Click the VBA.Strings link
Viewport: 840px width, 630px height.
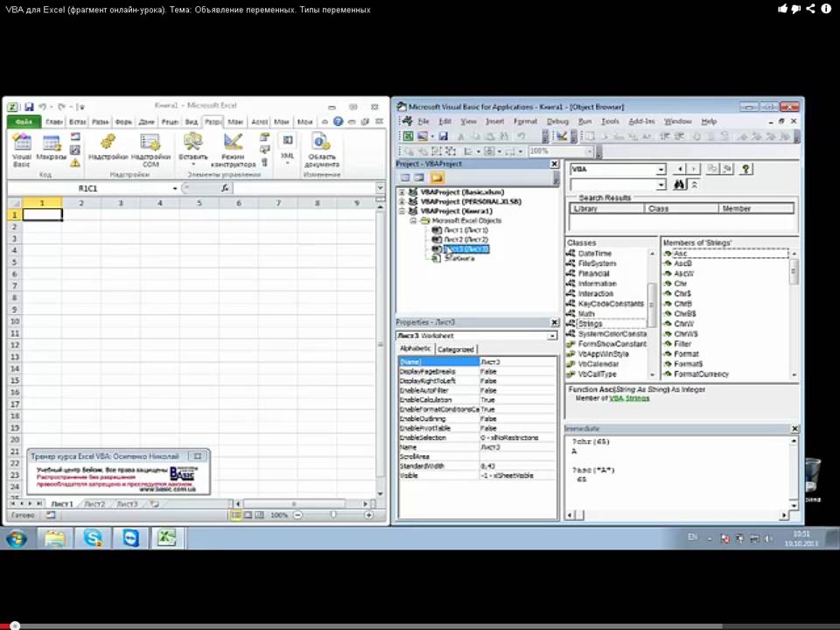click(x=629, y=399)
